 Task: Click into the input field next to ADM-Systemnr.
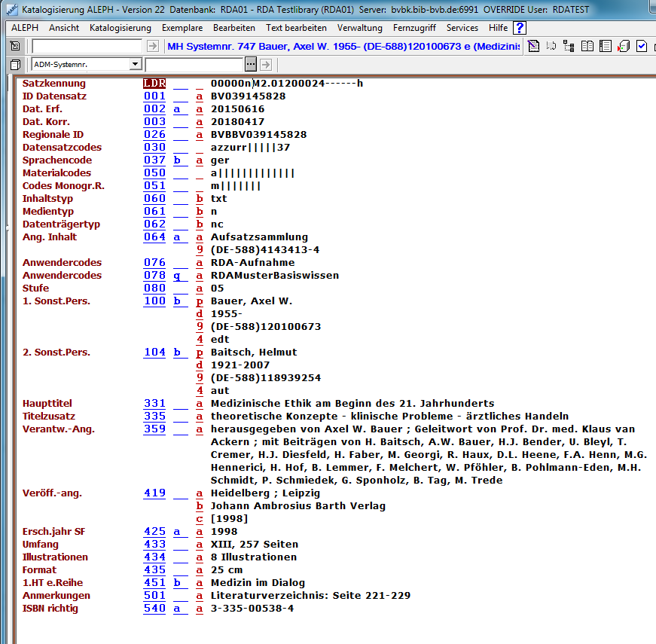[x=194, y=65]
